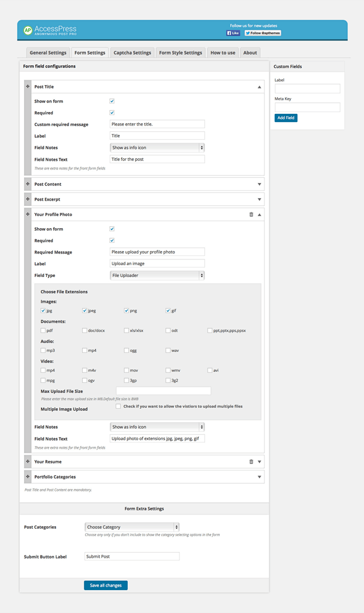Click the Facebook Like button
This screenshot has width=364, height=613.
coord(233,32)
